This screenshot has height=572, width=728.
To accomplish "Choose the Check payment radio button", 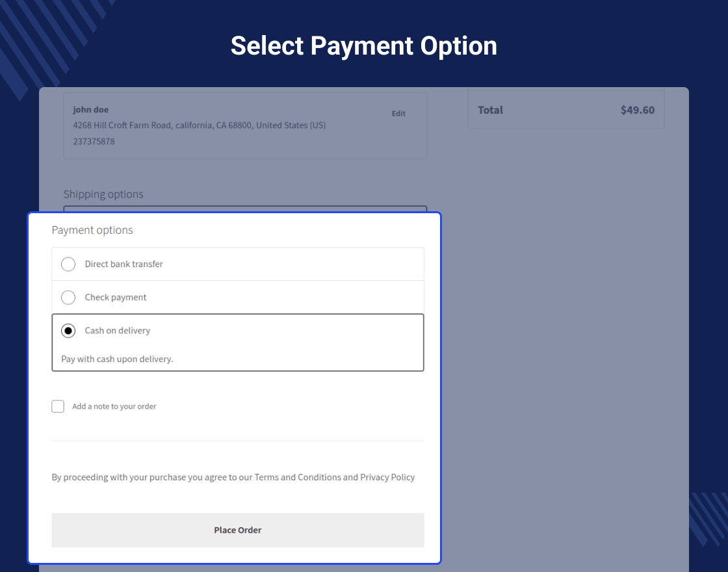I will tap(68, 298).
